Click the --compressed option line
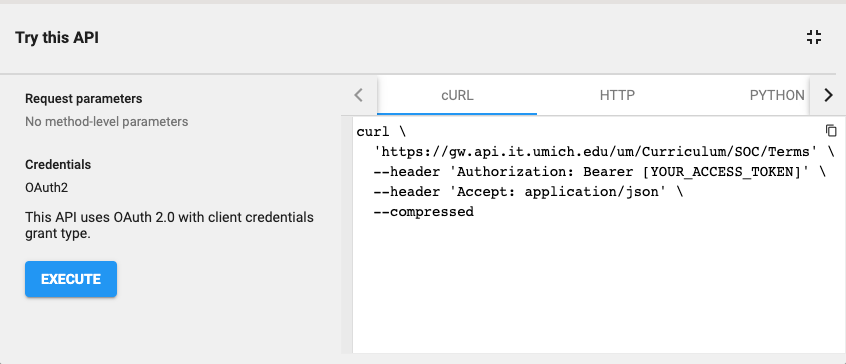The width and height of the screenshot is (846, 364). coord(424,212)
